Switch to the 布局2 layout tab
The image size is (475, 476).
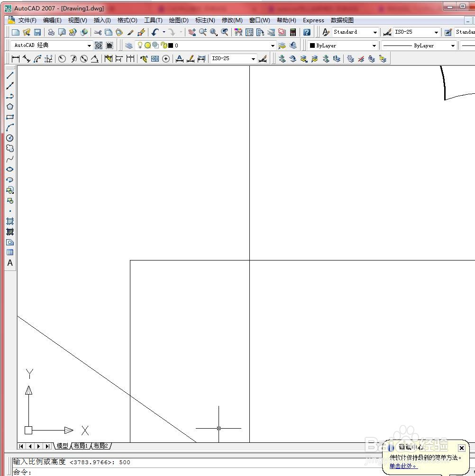(x=100, y=446)
